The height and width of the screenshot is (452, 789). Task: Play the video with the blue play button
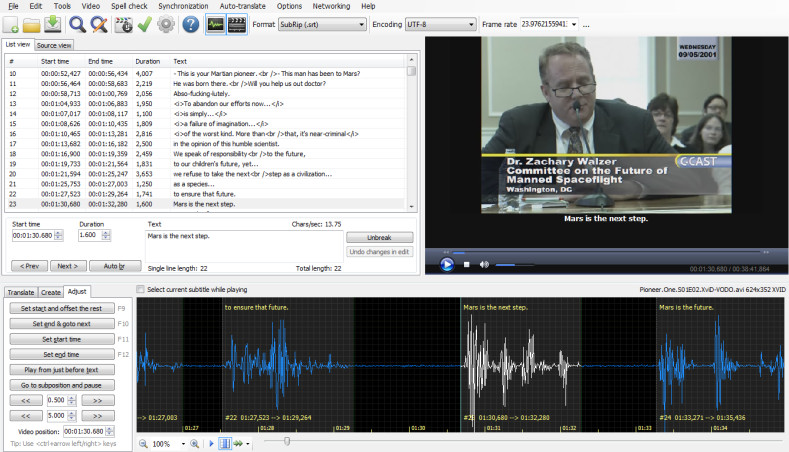446,264
